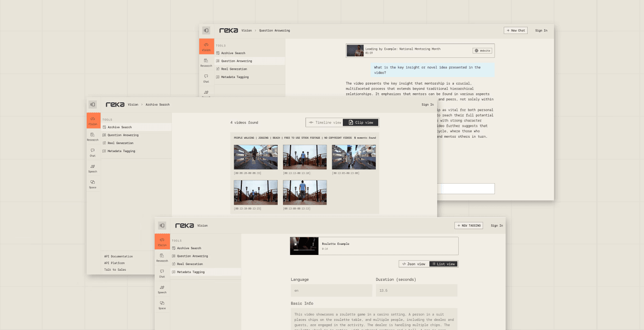Screen dimensions: 644x330
Task: Open clip thumbnail timestamped 00:13:08-00:13:13
Action: (x=305, y=192)
